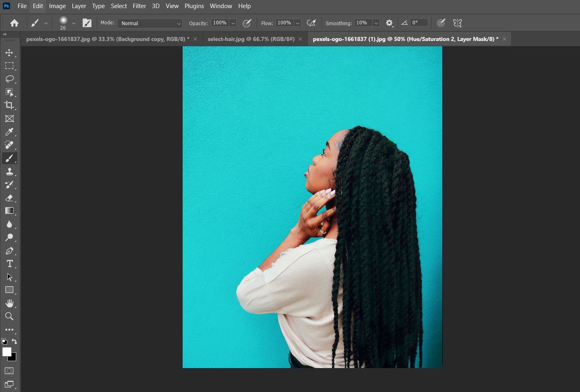Select the Eraser tool
This screenshot has height=392, width=580.
click(x=10, y=198)
